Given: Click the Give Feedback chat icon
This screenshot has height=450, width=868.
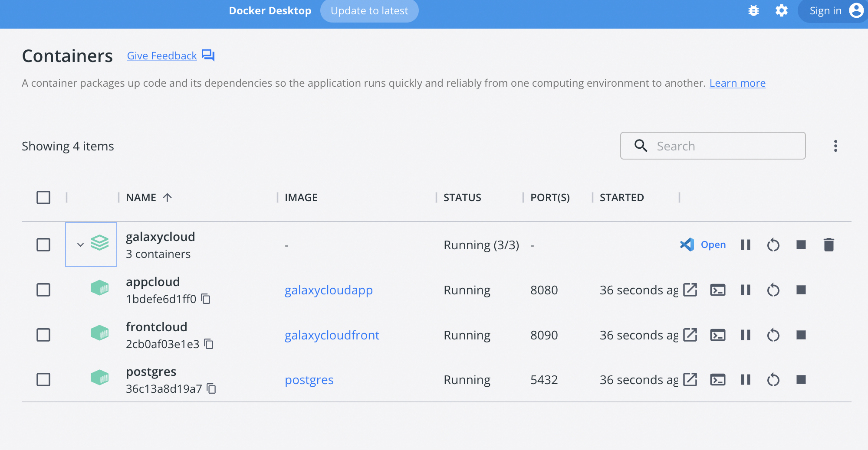Looking at the screenshot, I should coord(208,55).
